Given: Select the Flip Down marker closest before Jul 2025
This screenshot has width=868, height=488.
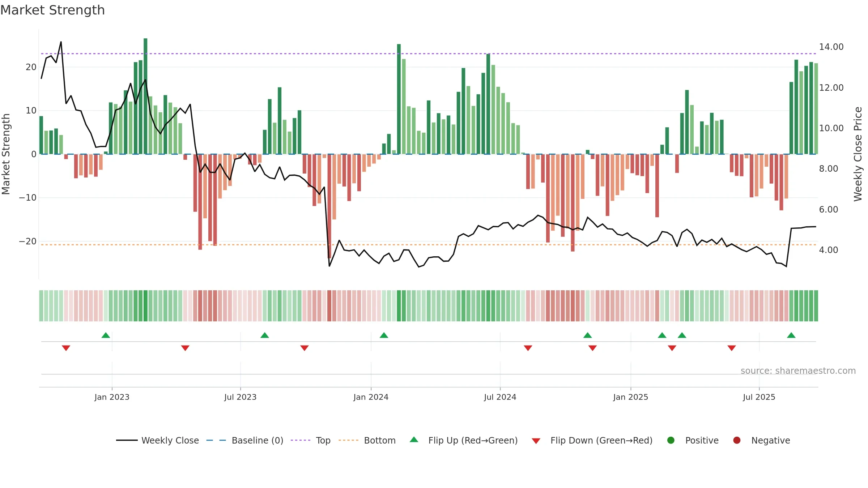Looking at the screenshot, I should pos(732,348).
